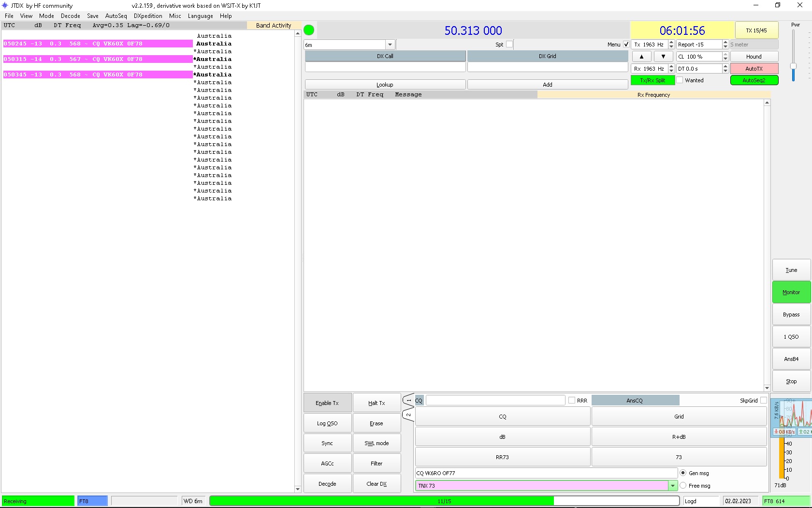
Task: Enable the Spt checkbox
Action: coord(509,45)
